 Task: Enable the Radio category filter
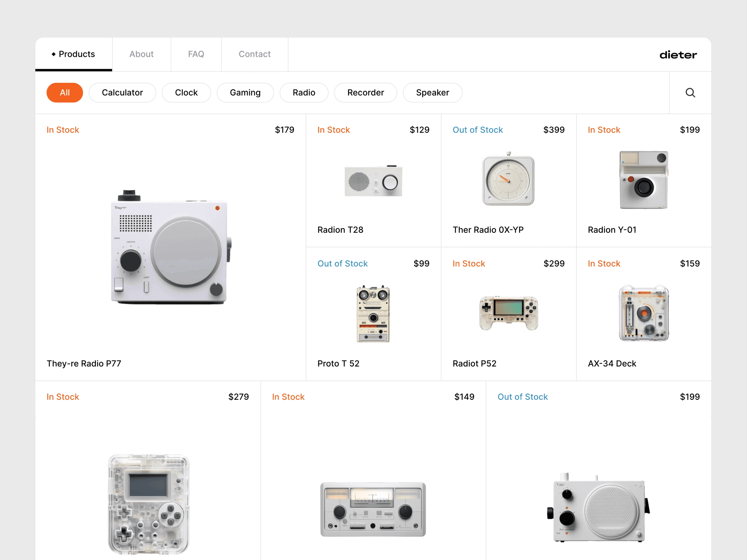click(x=303, y=92)
